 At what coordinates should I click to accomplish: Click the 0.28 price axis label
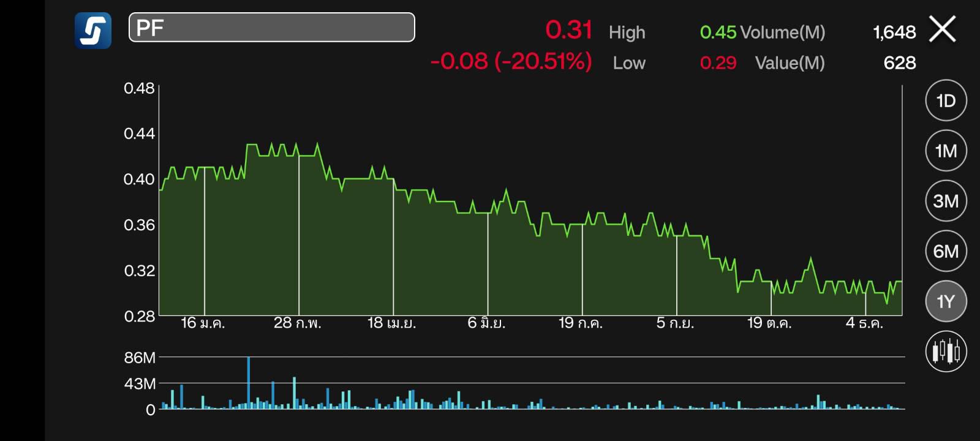[139, 317]
